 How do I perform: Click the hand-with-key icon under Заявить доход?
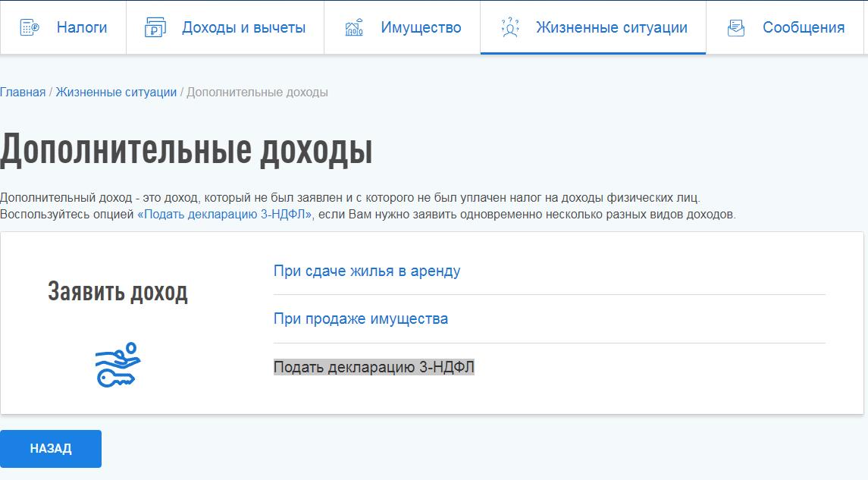point(118,365)
